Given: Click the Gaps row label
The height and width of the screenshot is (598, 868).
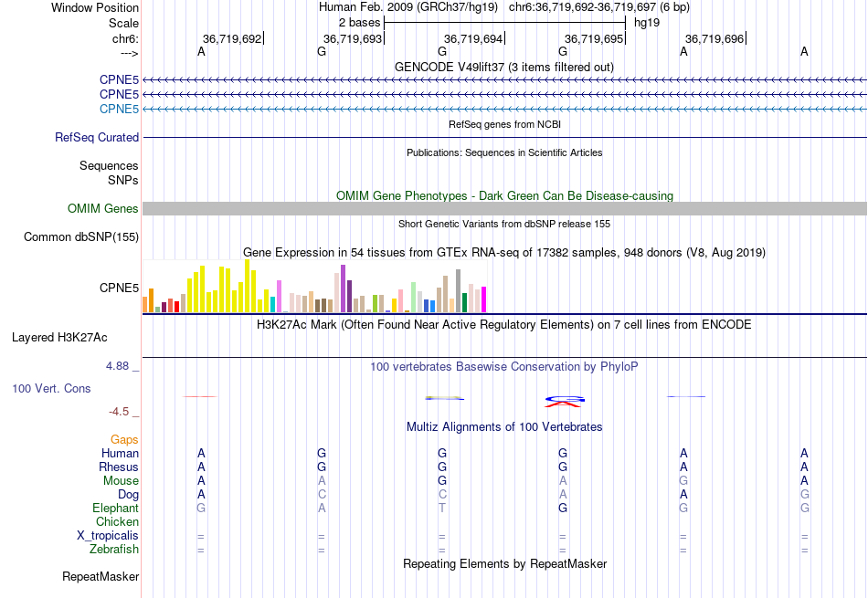Looking at the screenshot, I should coord(124,439).
